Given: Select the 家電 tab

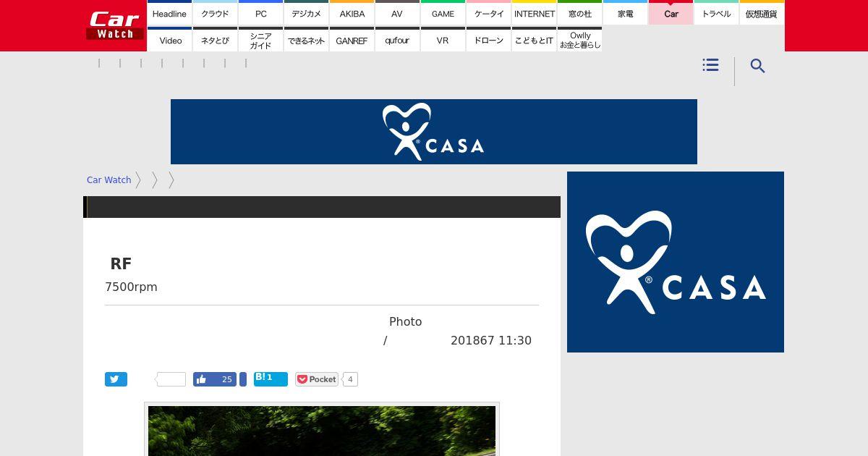Looking at the screenshot, I should (625, 13).
